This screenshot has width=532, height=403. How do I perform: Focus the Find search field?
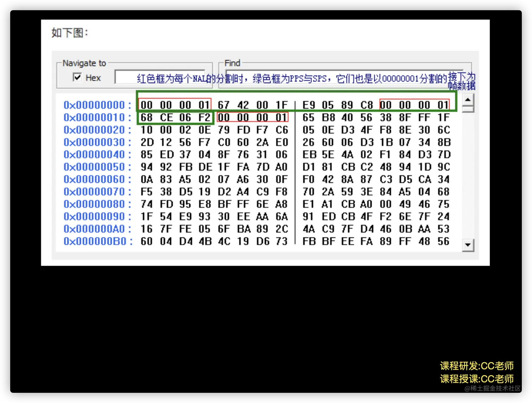(x=345, y=77)
